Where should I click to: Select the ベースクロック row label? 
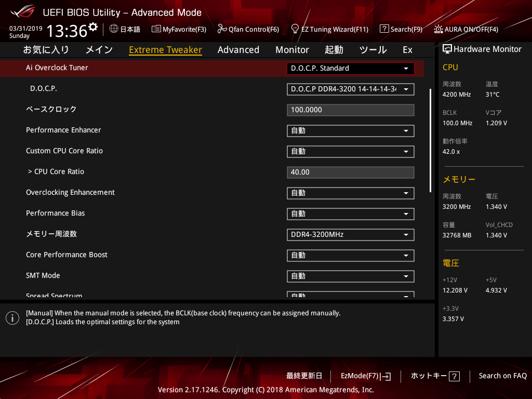point(51,109)
